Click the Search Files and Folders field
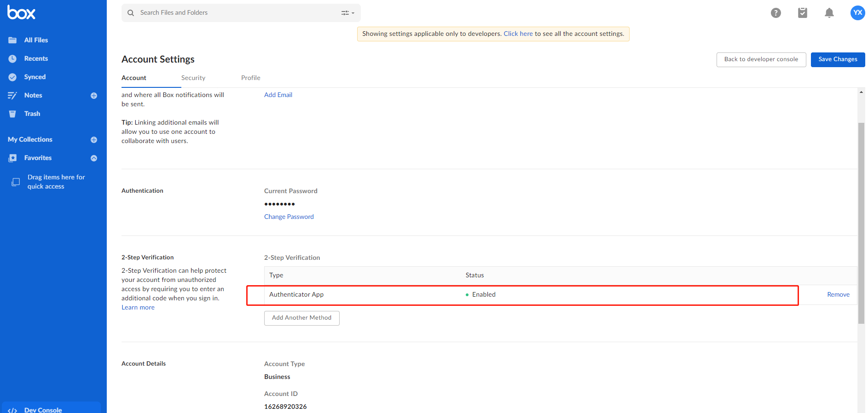Screen dimensions: 868x413 (235, 13)
